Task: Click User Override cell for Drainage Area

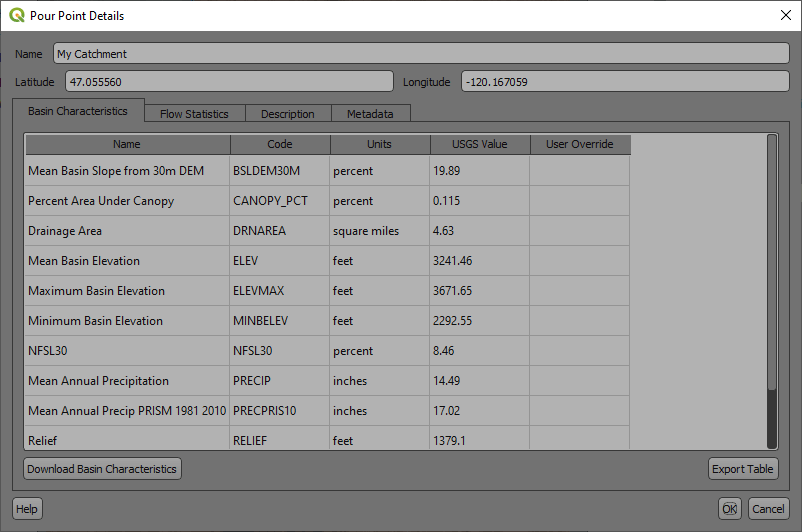Action: click(580, 231)
